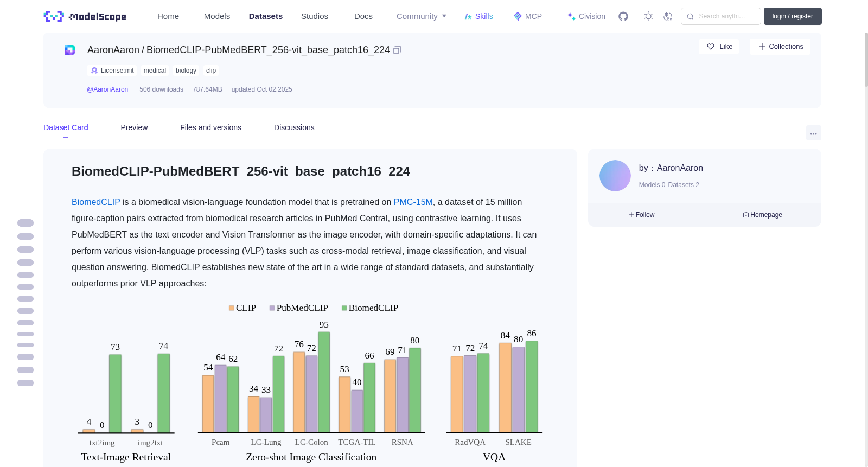Open the ModelScope logo homepage
This screenshot has height=467, width=868.
pyautogui.click(x=85, y=16)
